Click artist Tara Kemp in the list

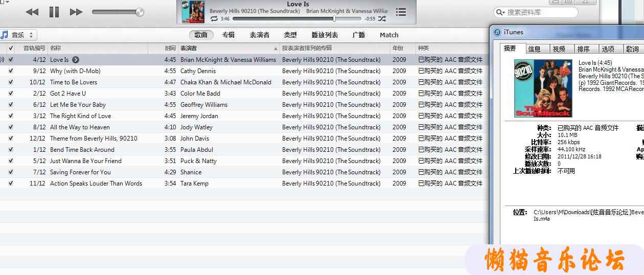(x=194, y=184)
